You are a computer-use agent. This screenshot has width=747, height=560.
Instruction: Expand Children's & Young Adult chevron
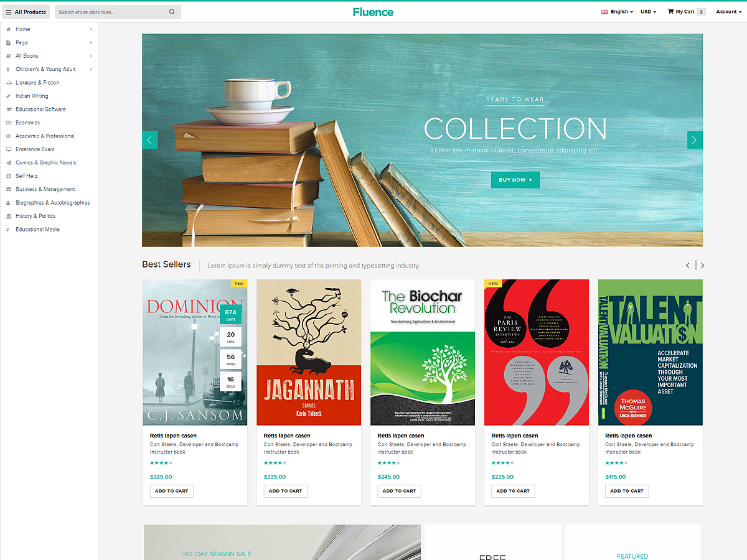click(90, 70)
